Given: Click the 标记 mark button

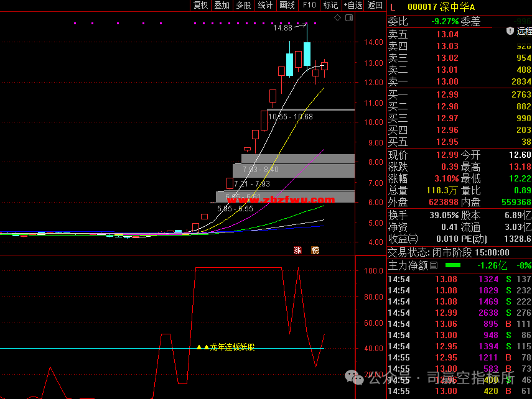Looking at the screenshot, I should point(330,6).
